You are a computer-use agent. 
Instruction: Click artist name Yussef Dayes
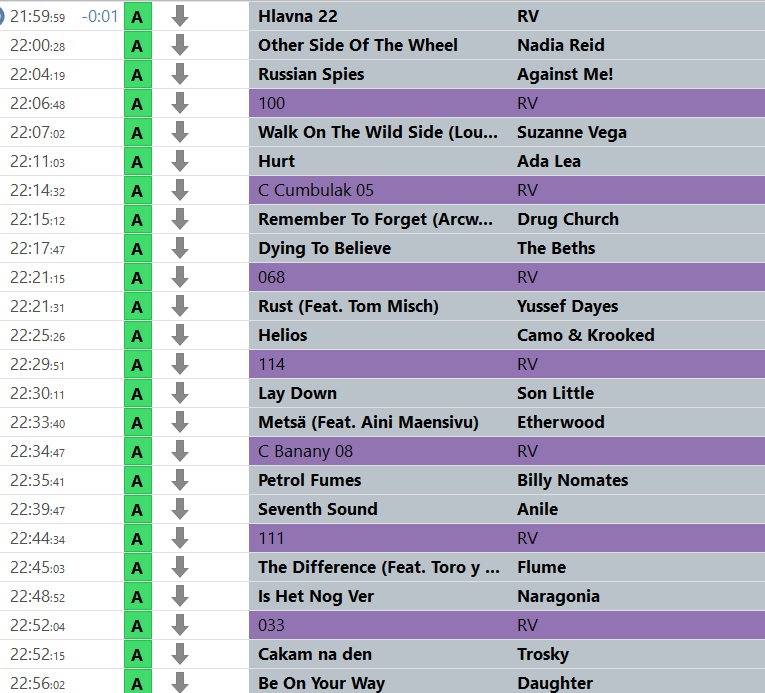[567, 306]
